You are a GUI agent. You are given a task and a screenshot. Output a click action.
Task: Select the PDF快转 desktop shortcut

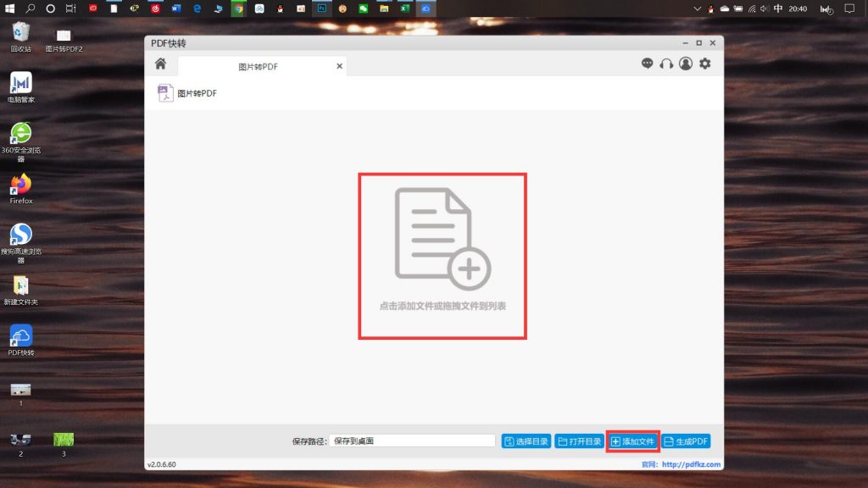pos(21,341)
